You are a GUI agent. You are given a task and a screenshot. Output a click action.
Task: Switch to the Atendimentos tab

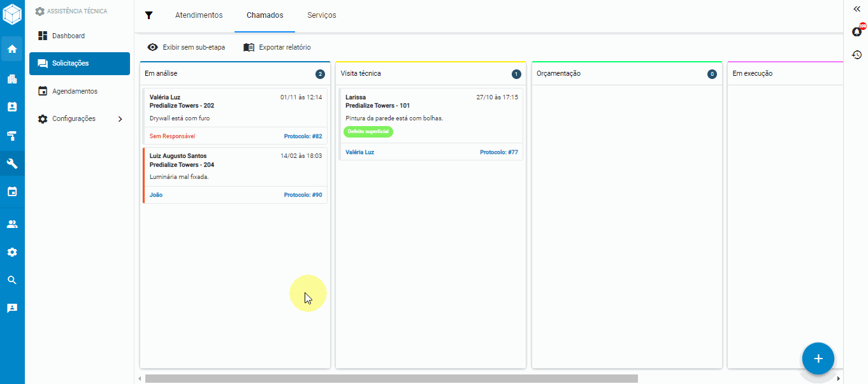199,15
